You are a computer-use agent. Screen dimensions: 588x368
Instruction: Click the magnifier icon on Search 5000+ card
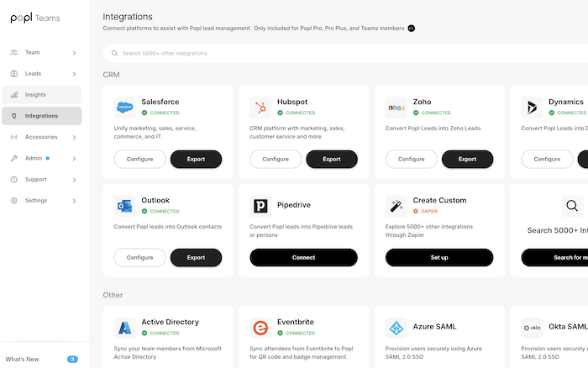click(x=572, y=206)
